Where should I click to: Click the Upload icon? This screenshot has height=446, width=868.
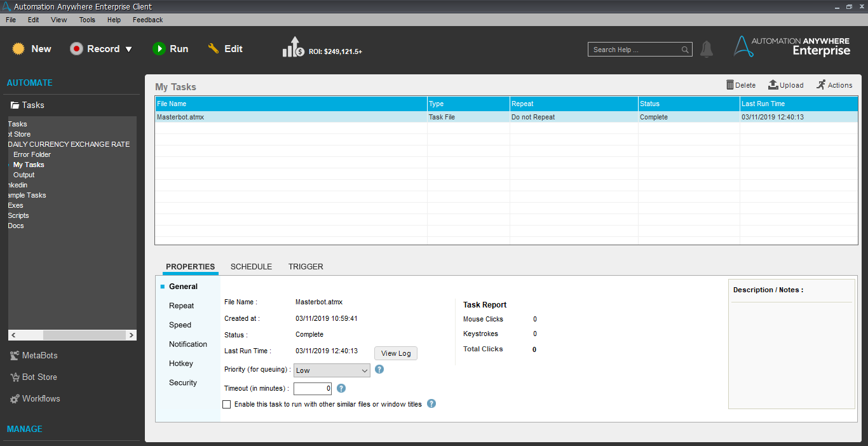click(x=773, y=85)
